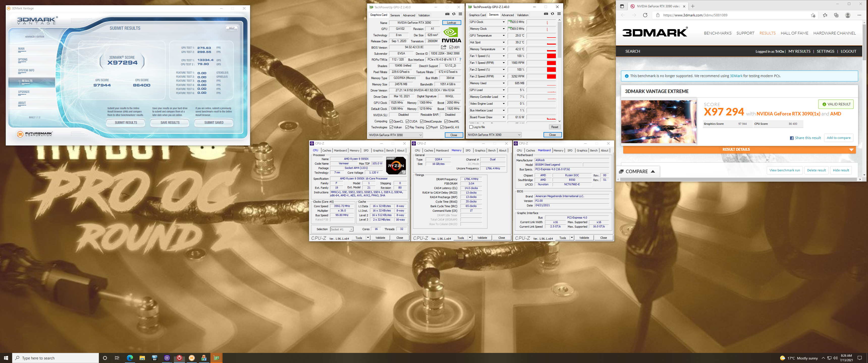Viewport: 868px width, 363px height.
Task: Open hamburger menu in GPU-Z Sensors window
Action: click(559, 14)
